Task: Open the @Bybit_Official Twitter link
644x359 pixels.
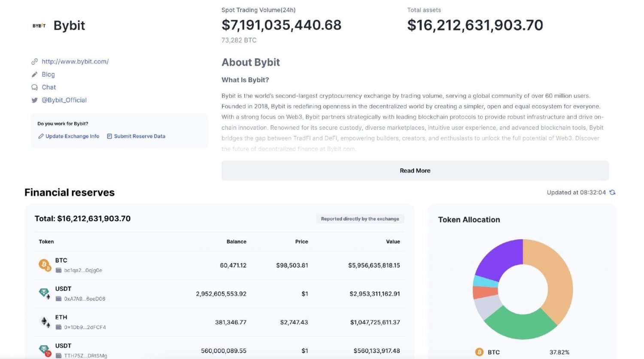Action: point(64,100)
